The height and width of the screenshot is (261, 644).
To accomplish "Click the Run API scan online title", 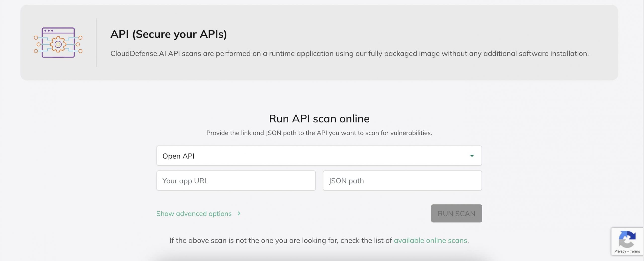I will point(319,119).
